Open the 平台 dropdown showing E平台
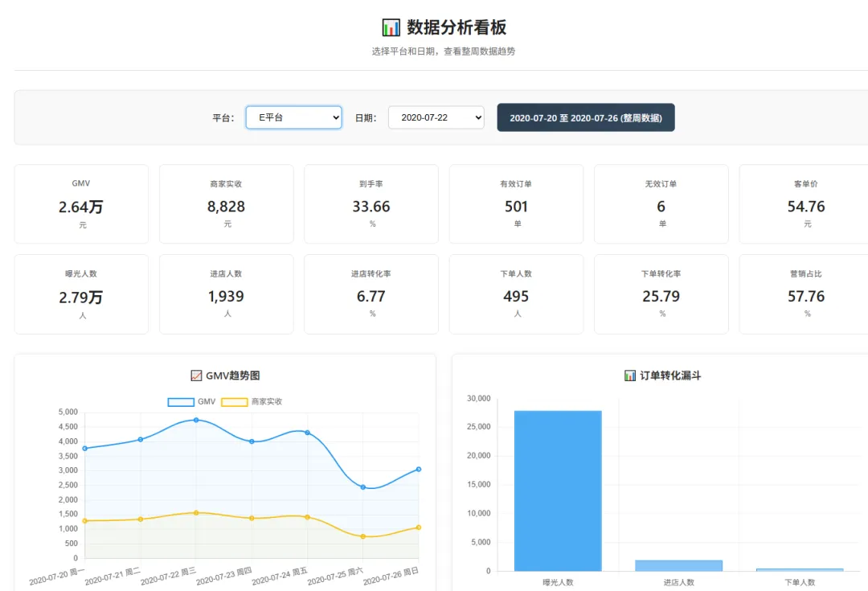The image size is (868, 591). [x=294, y=117]
